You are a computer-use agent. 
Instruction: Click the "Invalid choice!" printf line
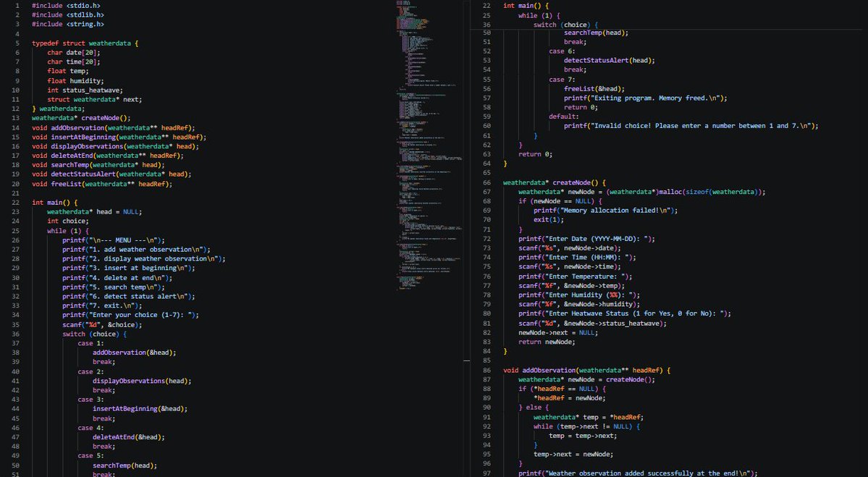tap(691, 126)
